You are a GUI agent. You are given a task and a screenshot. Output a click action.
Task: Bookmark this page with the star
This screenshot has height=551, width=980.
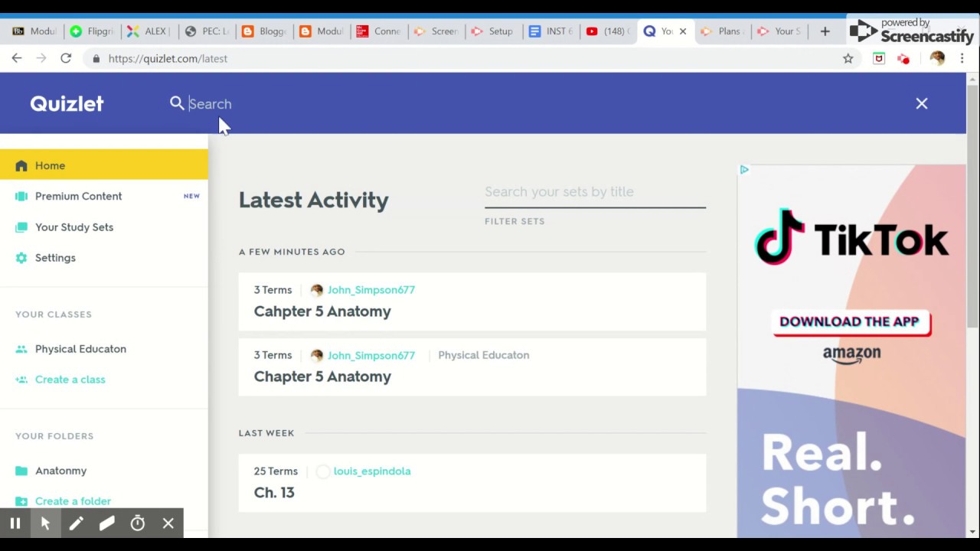coord(848,58)
